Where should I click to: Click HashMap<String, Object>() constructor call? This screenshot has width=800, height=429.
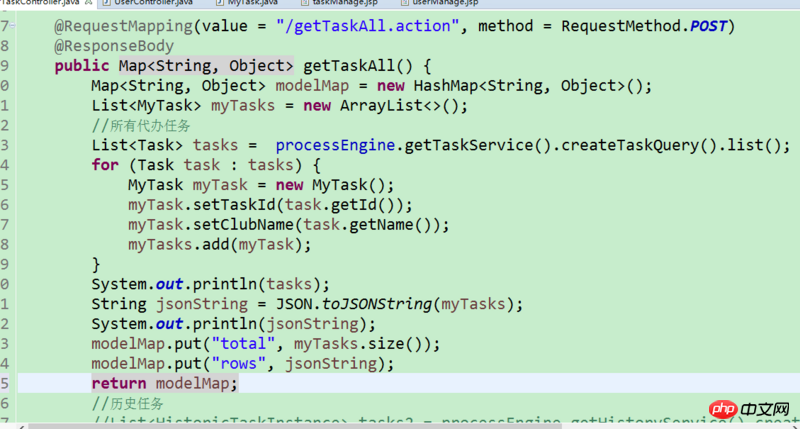(526, 86)
